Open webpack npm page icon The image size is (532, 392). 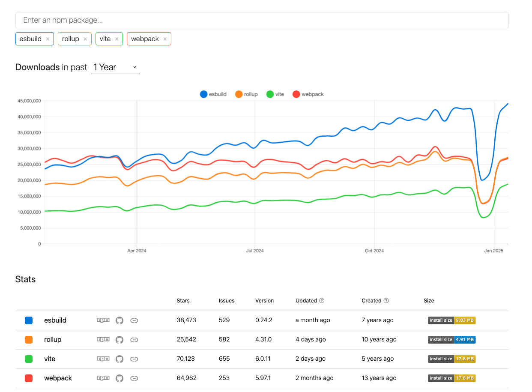tap(103, 378)
